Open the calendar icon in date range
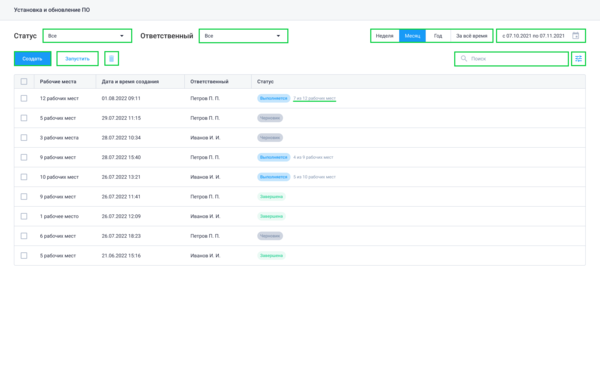Viewport: 600px width, 386px height. pyautogui.click(x=575, y=36)
